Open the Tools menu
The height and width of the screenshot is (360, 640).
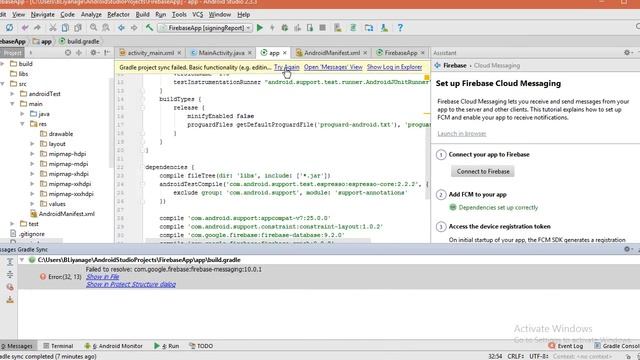[x=179, y=14]
